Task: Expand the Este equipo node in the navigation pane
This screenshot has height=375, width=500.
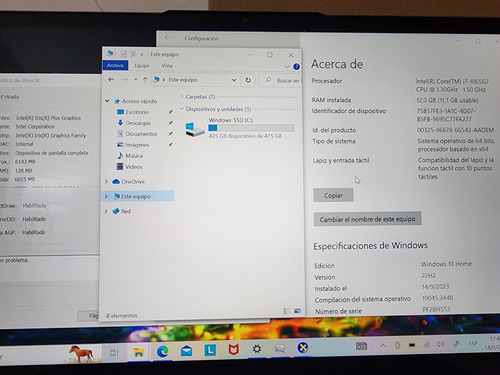Action: (106, 196)
